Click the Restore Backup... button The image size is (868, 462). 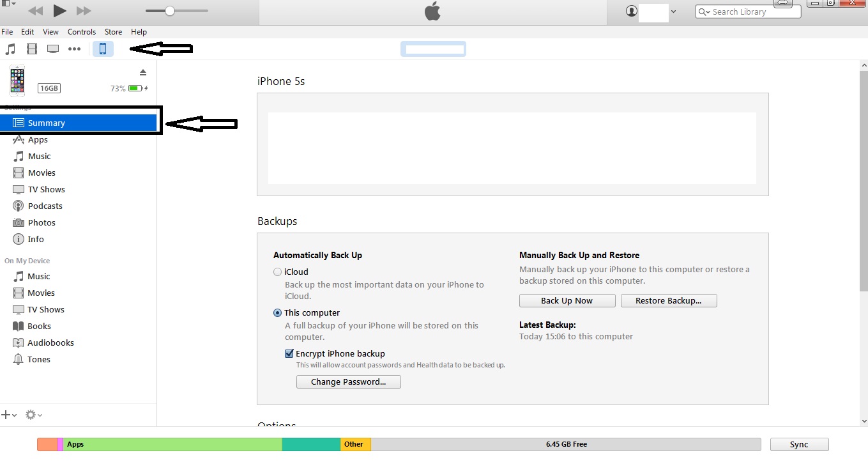coord(668,301)
